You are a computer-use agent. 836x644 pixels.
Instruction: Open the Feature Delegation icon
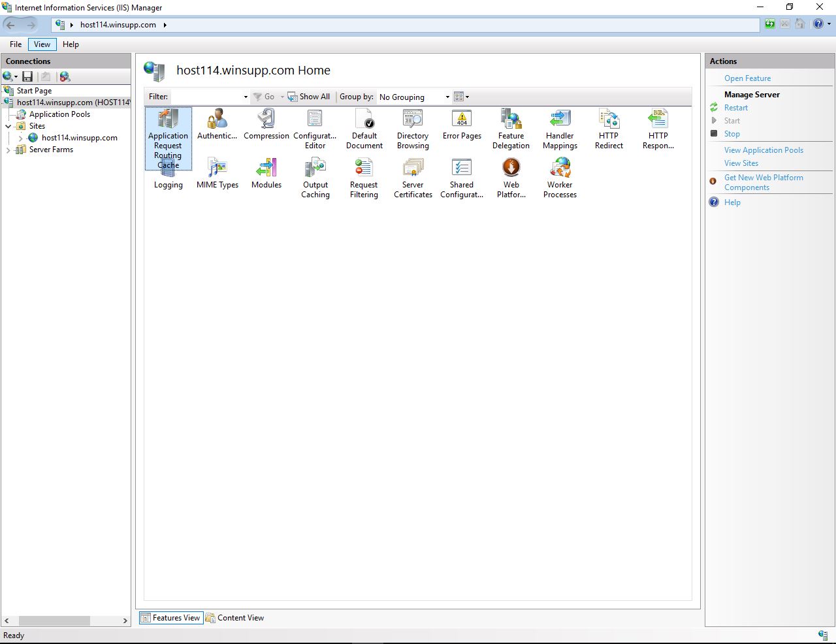(x=511, y=129)
